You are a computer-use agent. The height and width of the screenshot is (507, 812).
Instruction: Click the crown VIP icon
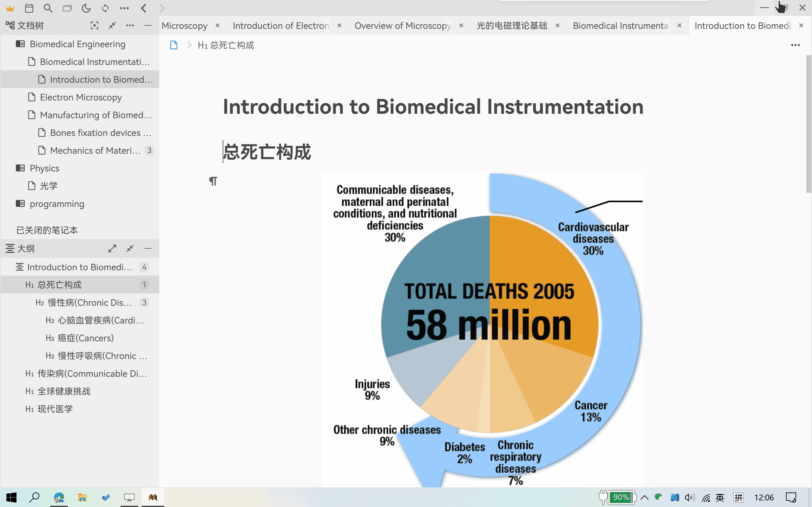(10, 8)
